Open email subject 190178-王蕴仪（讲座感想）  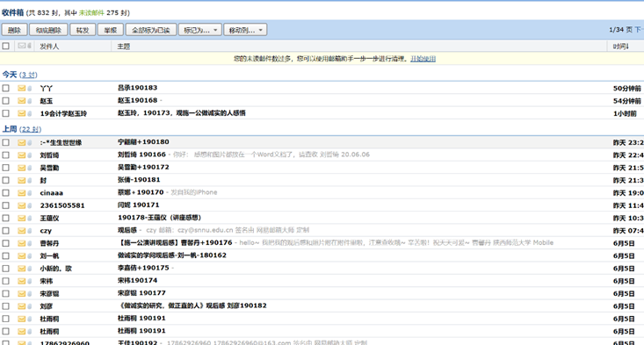point(159,218)
